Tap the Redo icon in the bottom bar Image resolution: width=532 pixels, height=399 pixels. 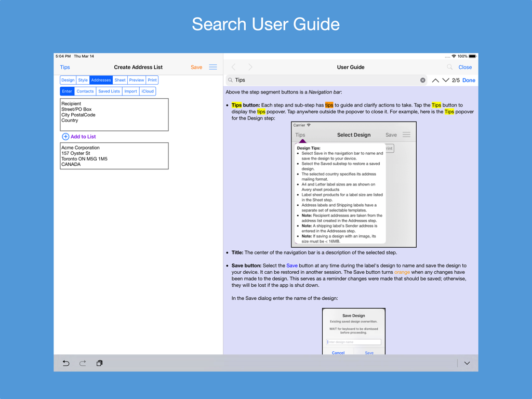click(83, 363)
